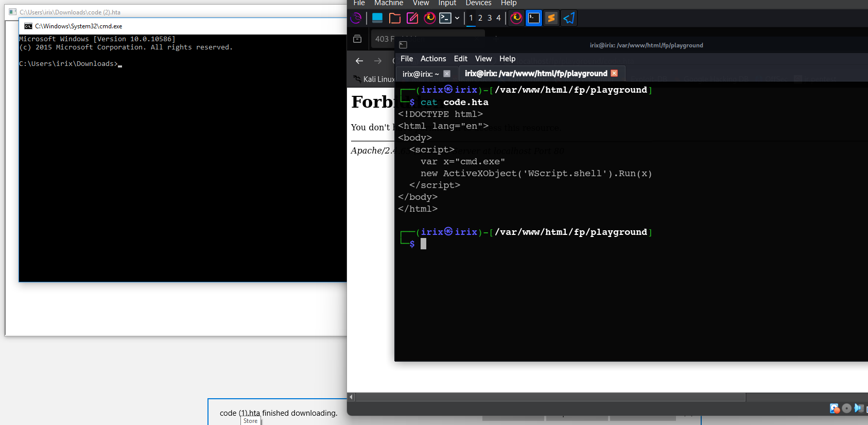
Task: Open the terminal's Actions menu
Action: click(x=433, y=59)
